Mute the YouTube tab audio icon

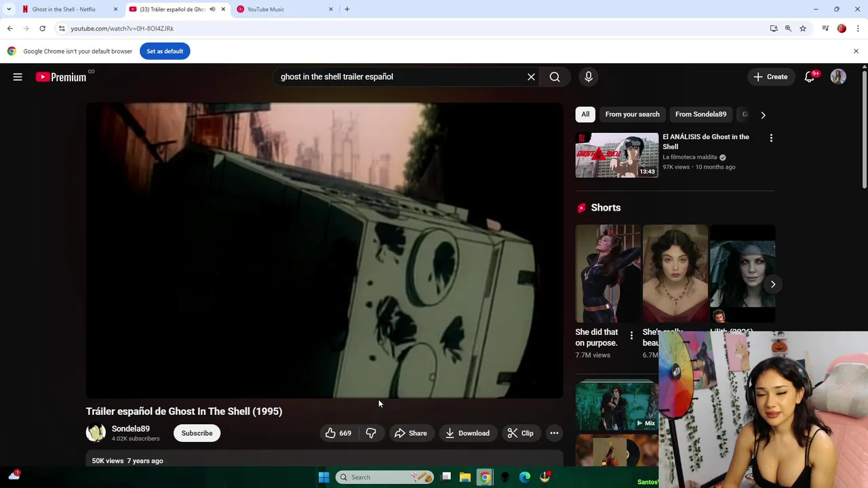click(x=212, y=9)
